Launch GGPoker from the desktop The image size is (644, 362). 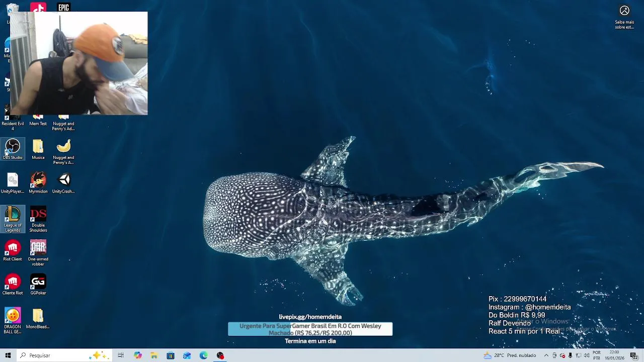[38, 285]
